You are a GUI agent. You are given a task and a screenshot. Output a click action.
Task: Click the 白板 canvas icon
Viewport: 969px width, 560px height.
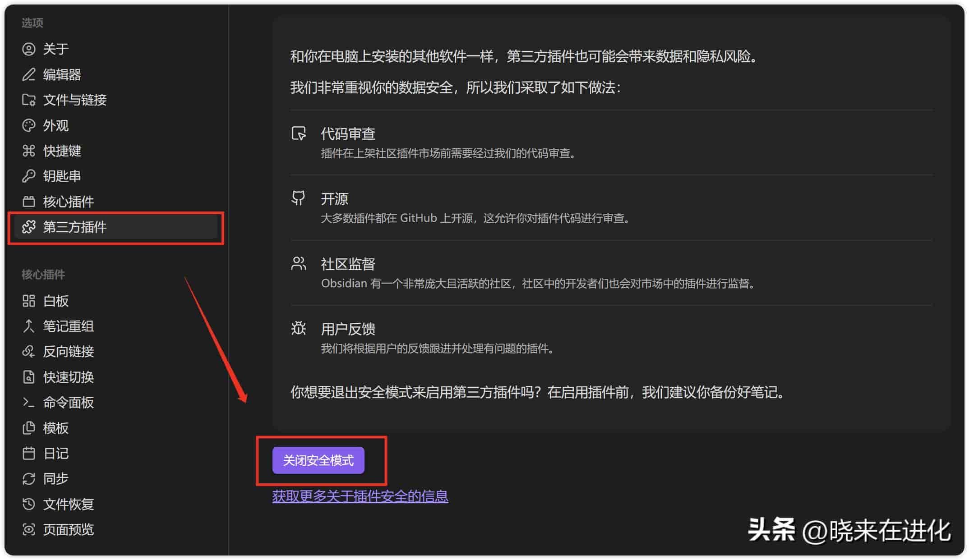[29, 301]
